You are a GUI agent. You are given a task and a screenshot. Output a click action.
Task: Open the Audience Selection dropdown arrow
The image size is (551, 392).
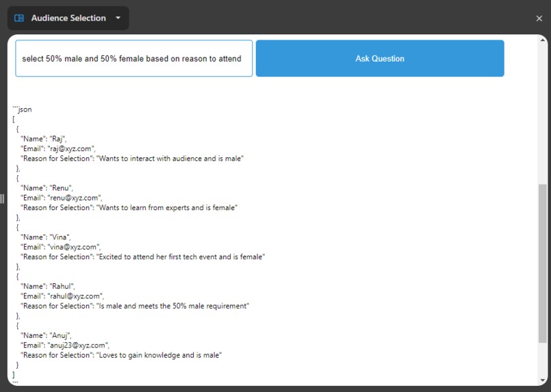coord(118,18)
